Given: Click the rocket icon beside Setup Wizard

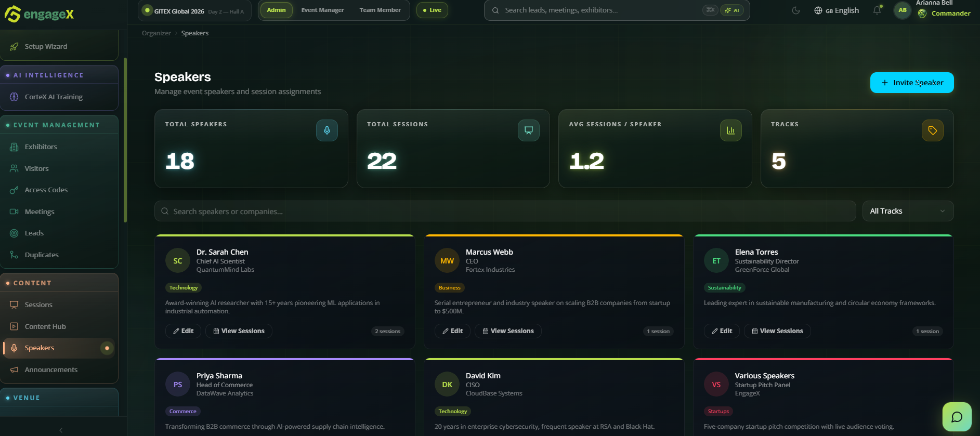Looking at the screenshot, I should click(14, 47).
